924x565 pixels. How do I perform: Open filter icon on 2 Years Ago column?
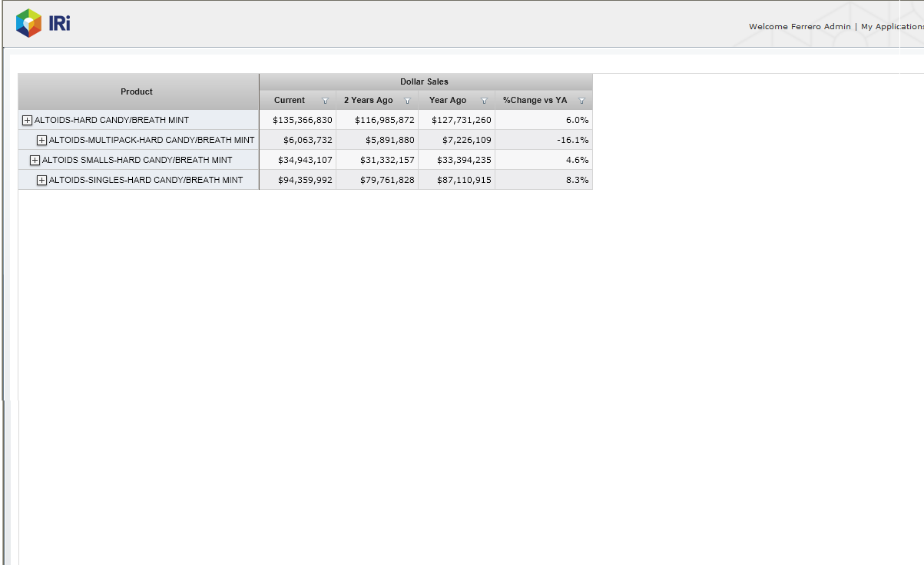tap(407, 101)
